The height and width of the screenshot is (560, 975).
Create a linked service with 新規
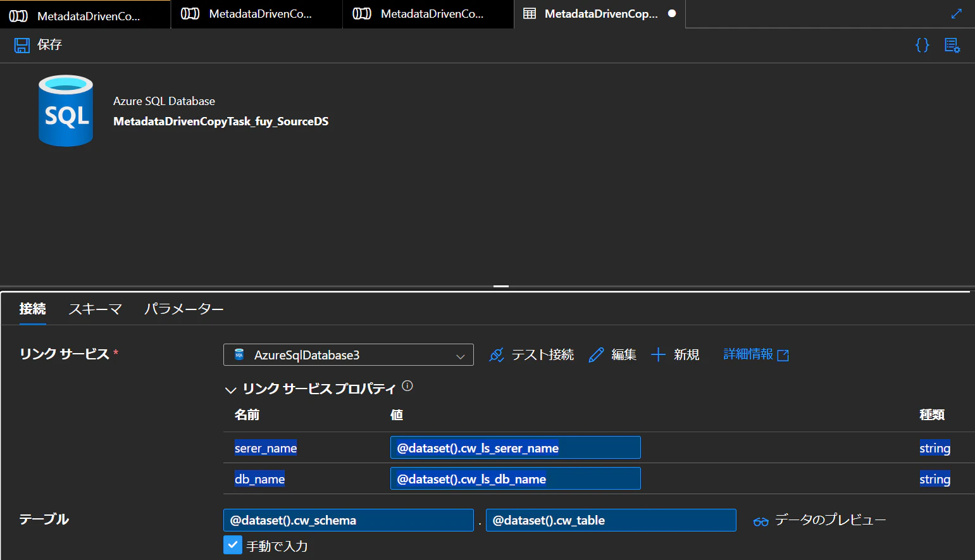(x=675, y=355)
